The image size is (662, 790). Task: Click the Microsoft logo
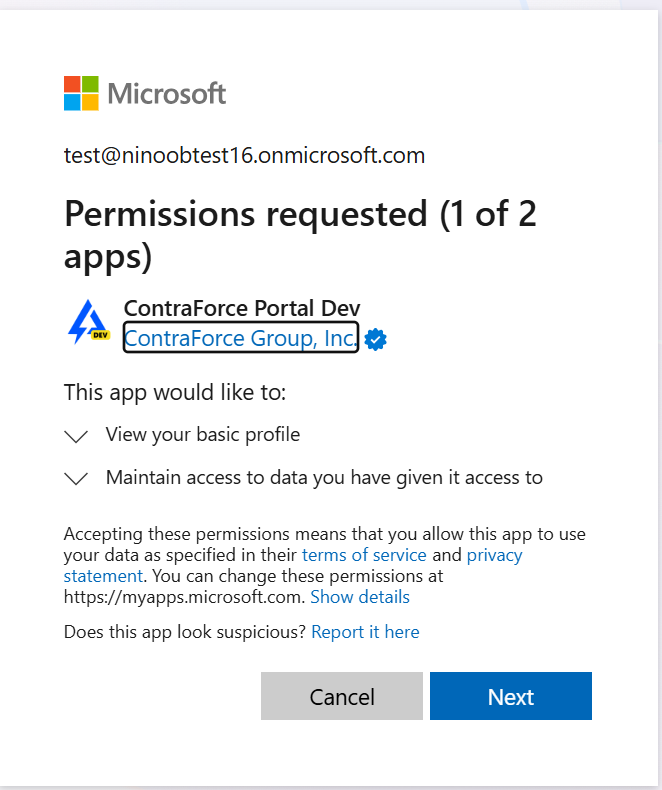pos(145,93)
